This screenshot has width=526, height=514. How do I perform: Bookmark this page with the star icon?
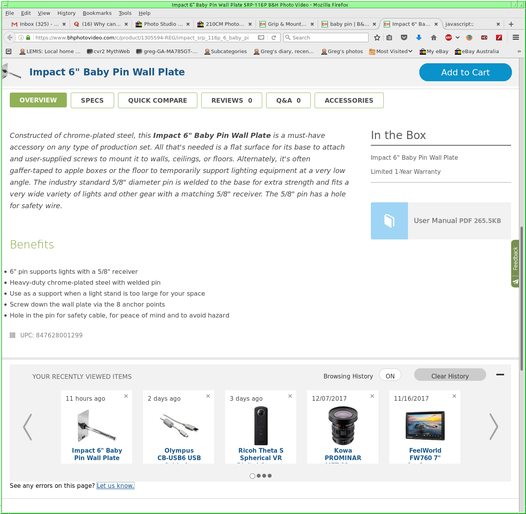[377, 38]
